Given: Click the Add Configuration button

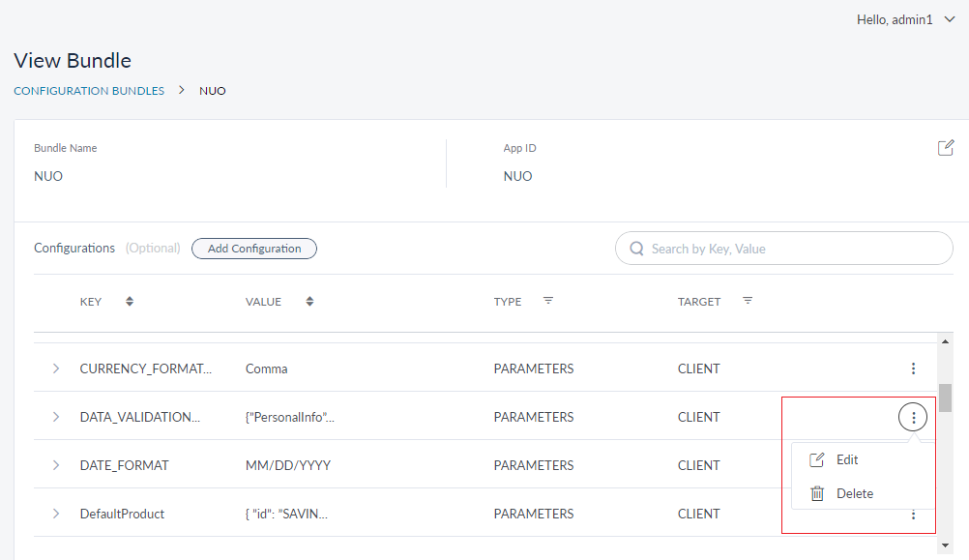Looking at the screenshot, I should (254, 249).
